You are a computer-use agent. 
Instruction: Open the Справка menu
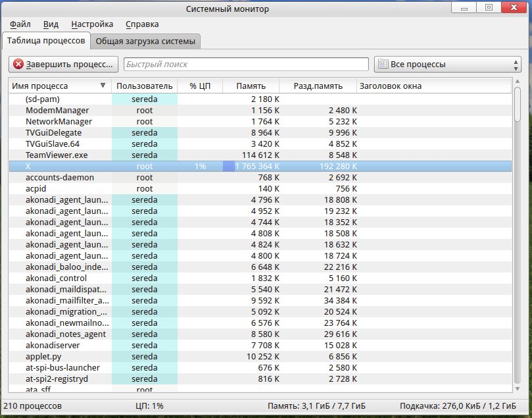tap(142, 24)
